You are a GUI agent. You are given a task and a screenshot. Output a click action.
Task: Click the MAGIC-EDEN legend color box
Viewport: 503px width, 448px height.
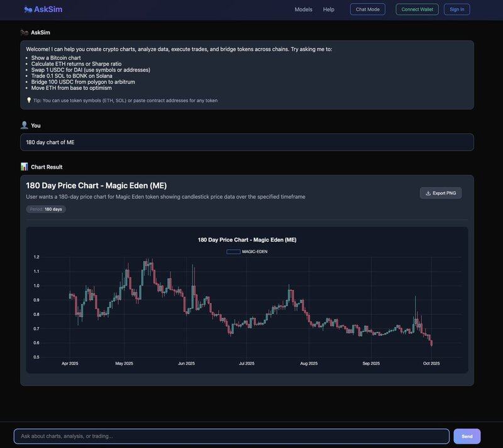pos(233,252)
